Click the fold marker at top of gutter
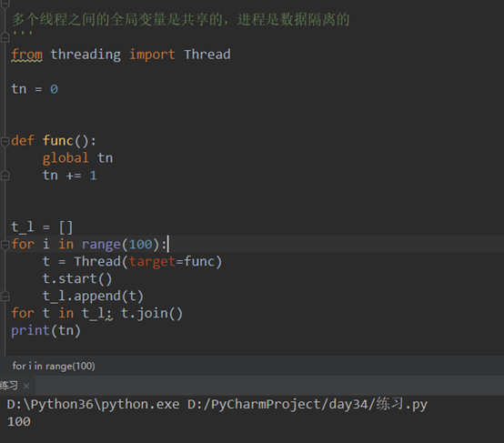The height and width of the screenshot is (443, 504). click(x=5, y=4)
